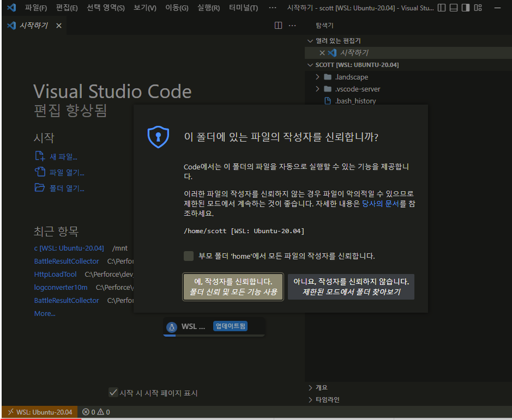This screenshot has height=420, width=512.
Task: Click the 폴더 열기 open folder icon
Action: [x=40, y=187]
